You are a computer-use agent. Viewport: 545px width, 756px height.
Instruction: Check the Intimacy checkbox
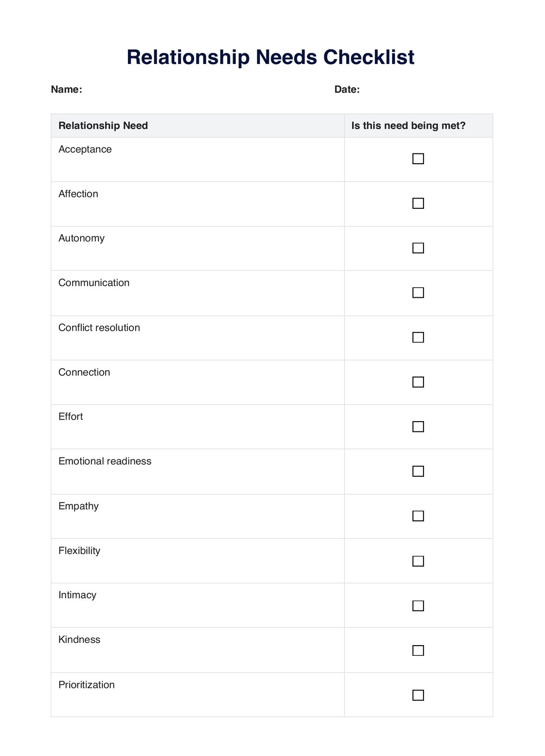pos(418,606)
